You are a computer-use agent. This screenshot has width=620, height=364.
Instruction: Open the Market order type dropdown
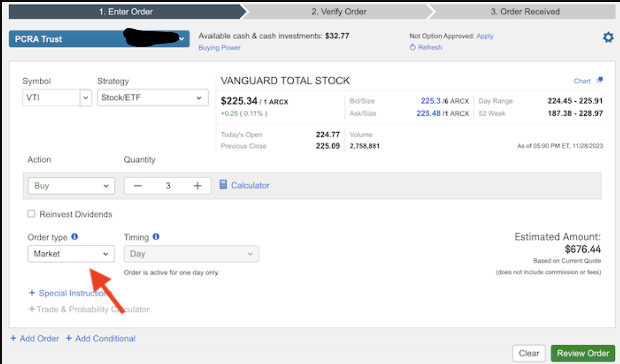tap(71, 254)
